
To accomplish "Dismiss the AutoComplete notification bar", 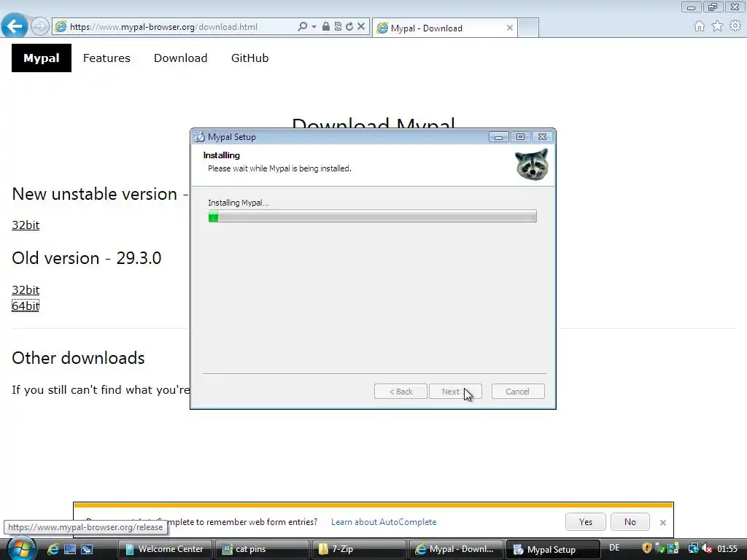I will click(x=662, y=522).
